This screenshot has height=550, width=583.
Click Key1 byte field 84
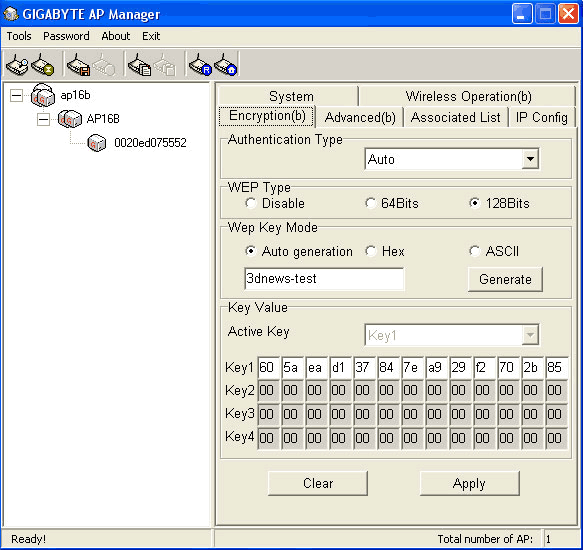[388, 368]
